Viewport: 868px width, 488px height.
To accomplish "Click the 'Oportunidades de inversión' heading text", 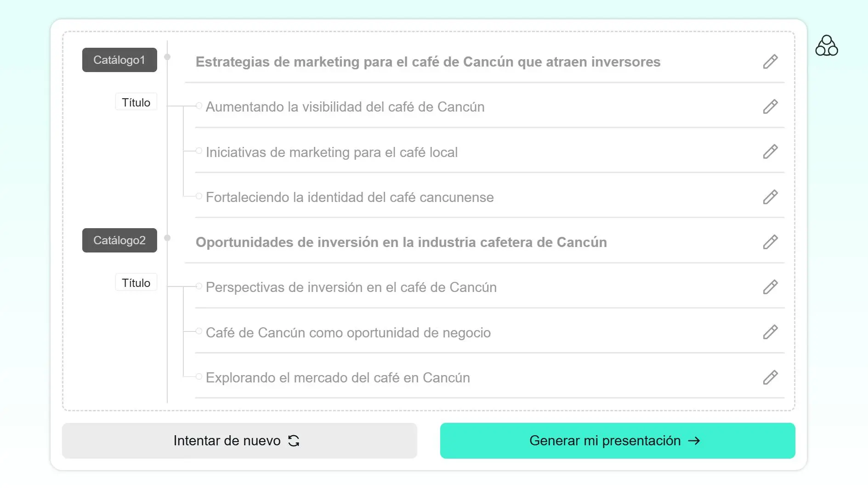I will [x=401, y=242].
